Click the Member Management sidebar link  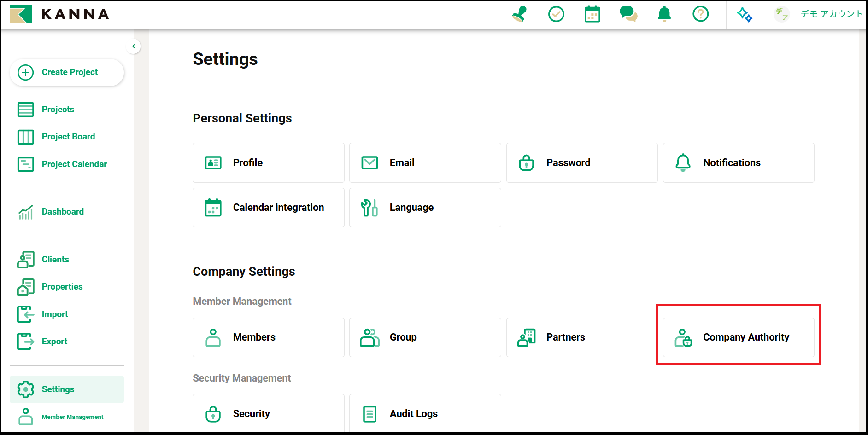[72, 417]
